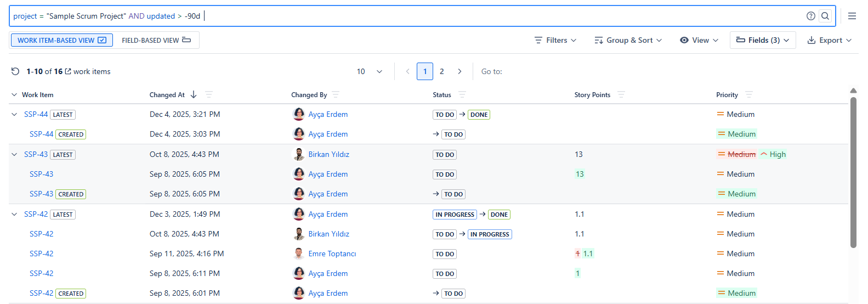Viewport: 868px width, 304px height.
Task: Open the SSP-43 LATEST work item link
Action: point(36,154)
